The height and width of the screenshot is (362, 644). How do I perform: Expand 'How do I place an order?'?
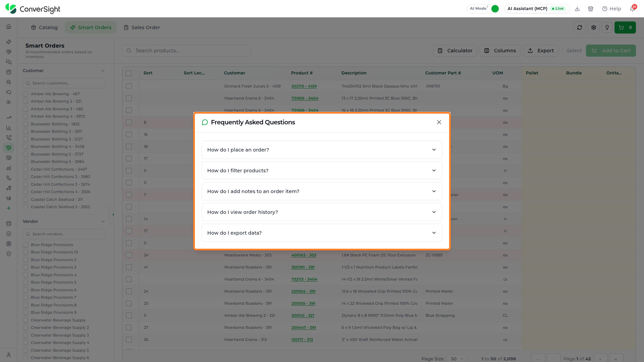[322, 150]
